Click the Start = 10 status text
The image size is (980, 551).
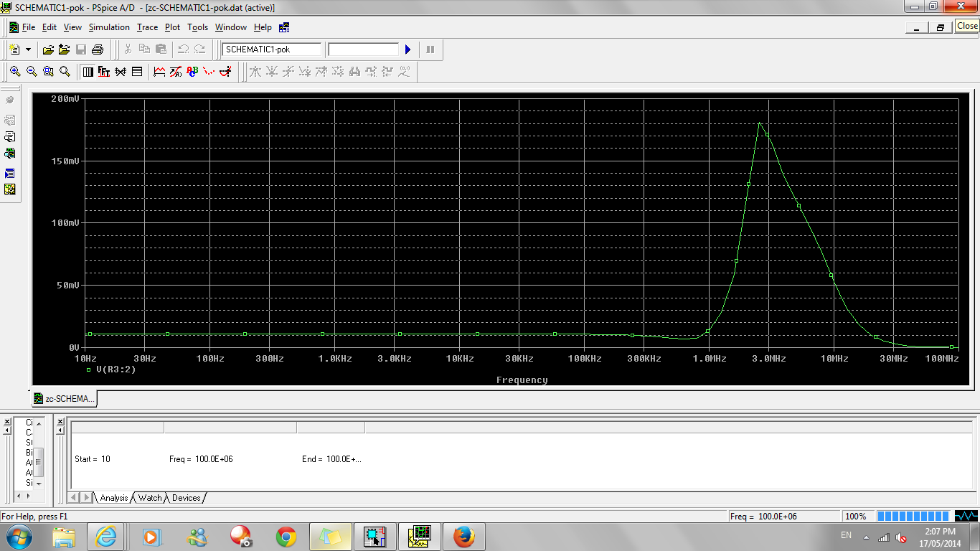(x=93, y=459)
